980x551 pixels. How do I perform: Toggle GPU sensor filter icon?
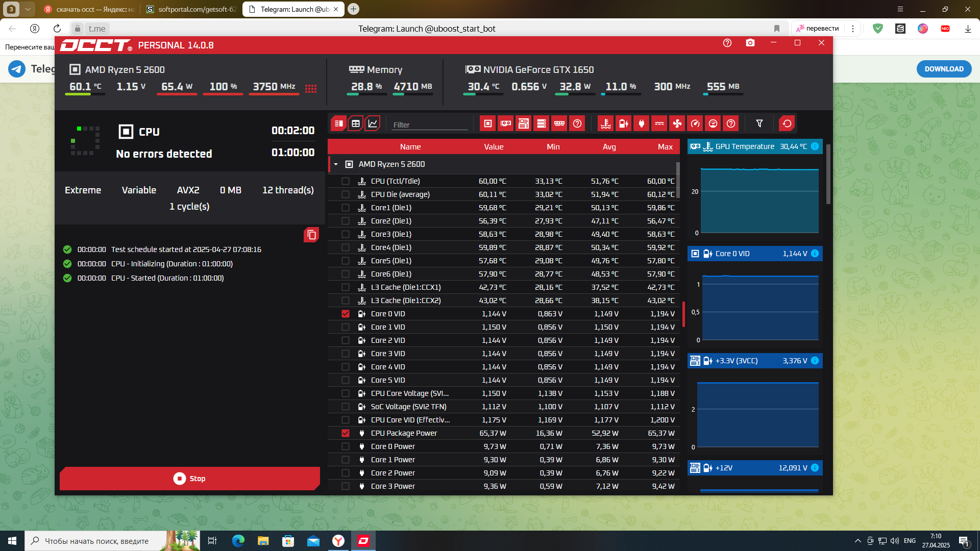(x=506, y=123)
